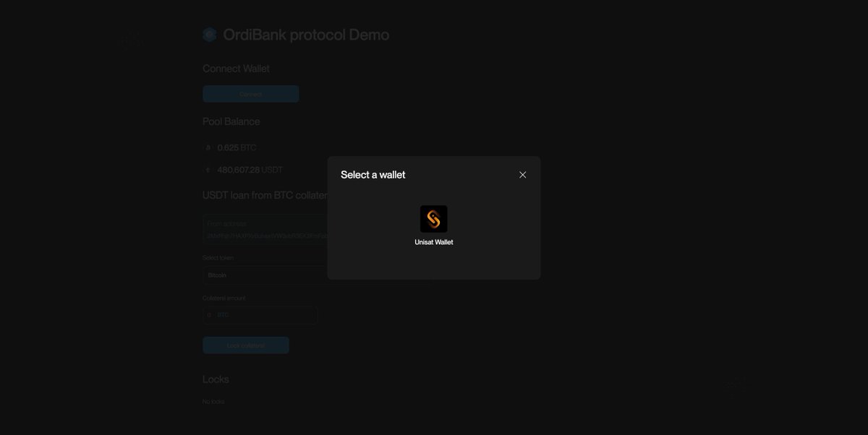The image size is (868, 435).
Task: Click the Lock collateral button
Action: click(246, 345)
